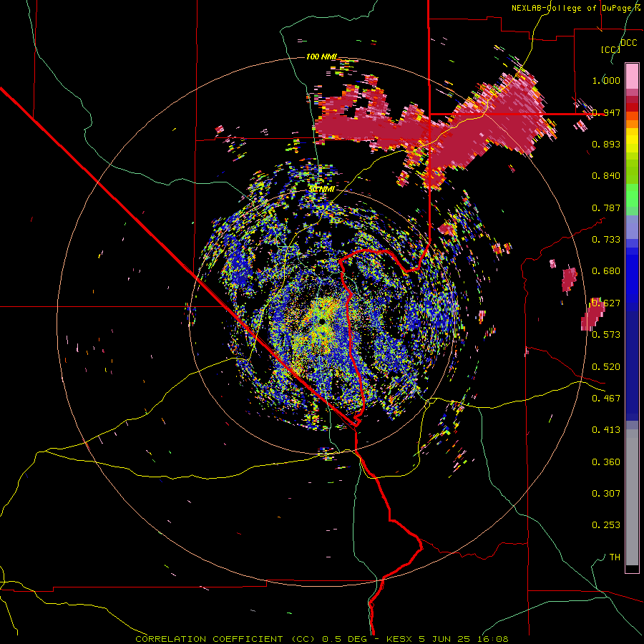The height and width of the screenshot is (644, 644).
Task: Click the 0.680 scale value
Action: (606, 271)
